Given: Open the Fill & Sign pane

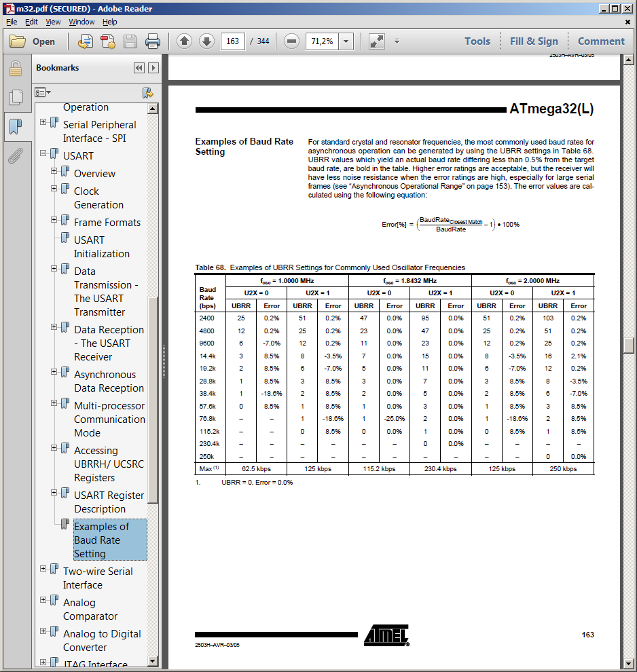Looking at the screenshot, I should click(534, 41).
